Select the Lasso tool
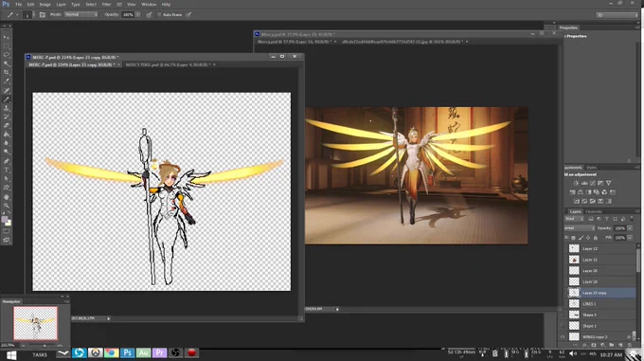The width and height of the screenshot is (644, 361). pyautogui.click(x=7, y=55)
